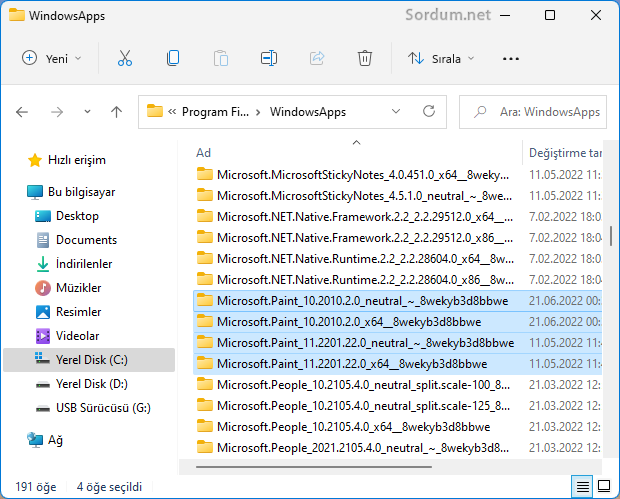
Task: Click the folder icon of Microsoft.Paint_10.2010.2.0_x64
Action: point(205,321)
